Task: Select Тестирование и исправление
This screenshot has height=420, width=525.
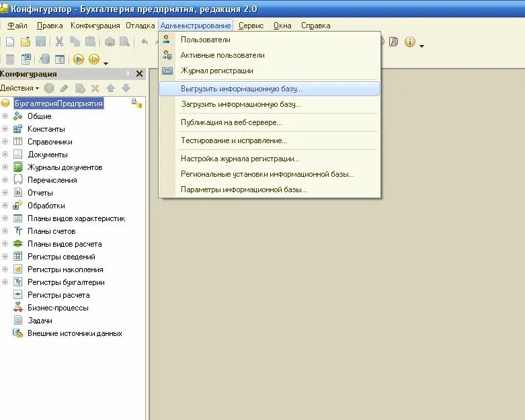Action: click(x=270, y=140)
